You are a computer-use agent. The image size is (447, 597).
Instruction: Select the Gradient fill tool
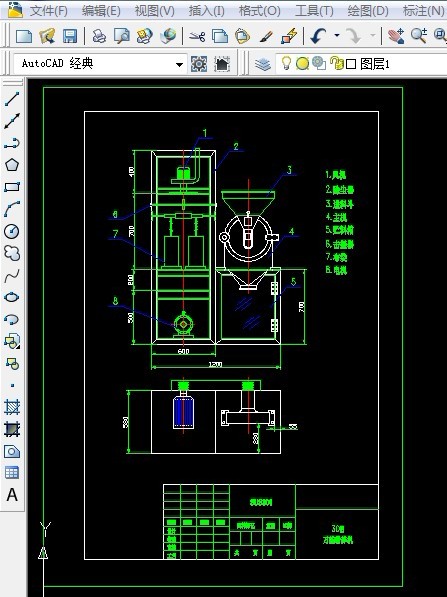12,429
